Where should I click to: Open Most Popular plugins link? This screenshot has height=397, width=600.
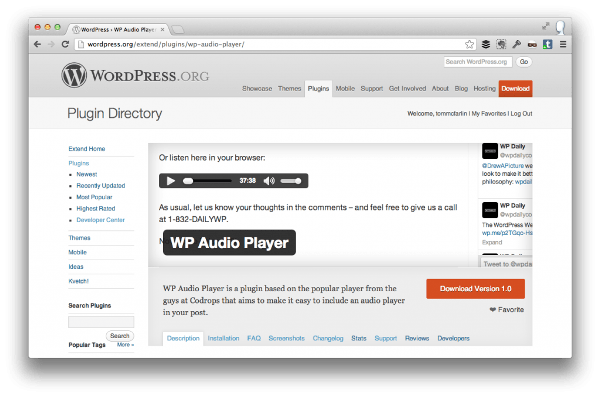(x=94, y=197)
